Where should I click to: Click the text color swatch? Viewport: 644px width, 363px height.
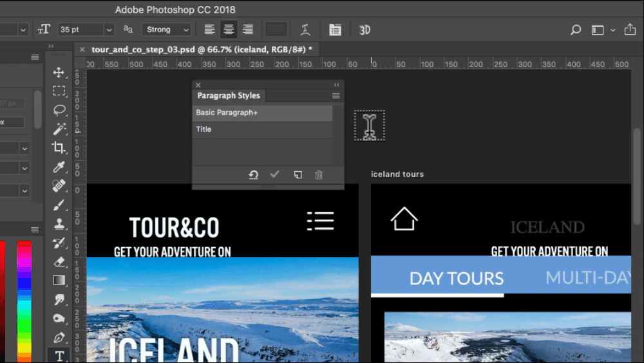point(276,30)
